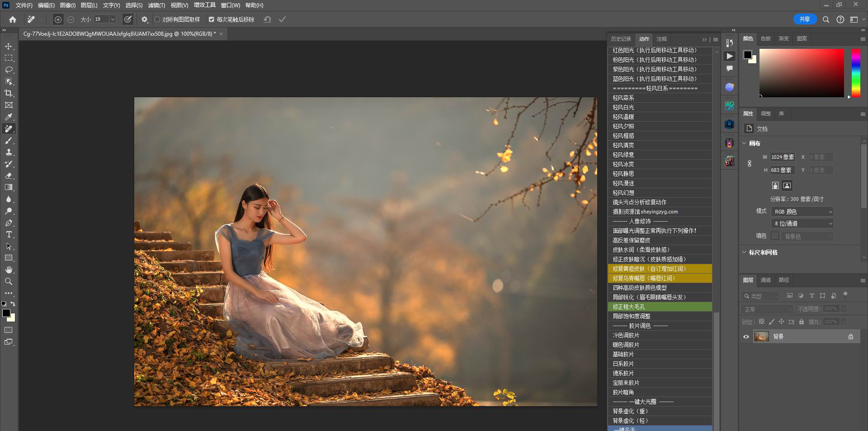
Task: Expand the actions panel double-arrow menu
Action: (704, 39)
